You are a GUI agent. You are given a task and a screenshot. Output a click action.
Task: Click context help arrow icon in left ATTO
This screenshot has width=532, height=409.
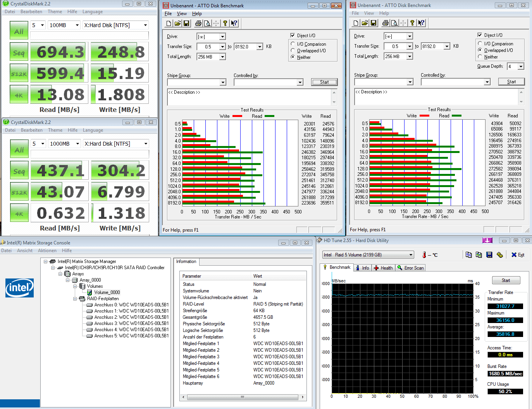point(234,23)
